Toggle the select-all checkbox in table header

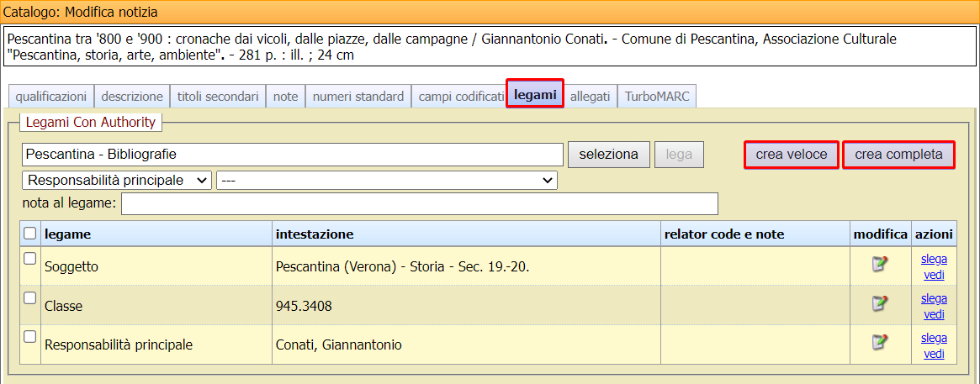point(30,234)
